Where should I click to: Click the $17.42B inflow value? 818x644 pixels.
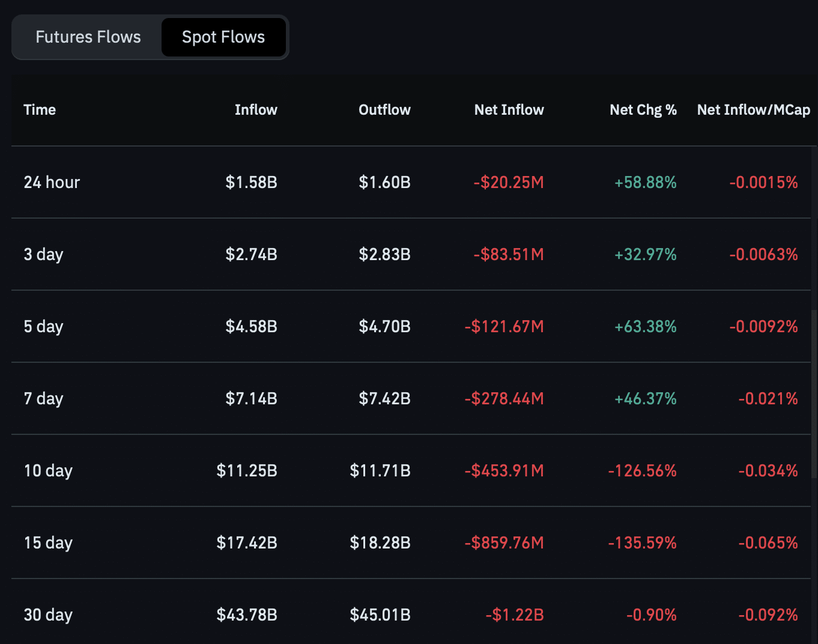(247, 542)
